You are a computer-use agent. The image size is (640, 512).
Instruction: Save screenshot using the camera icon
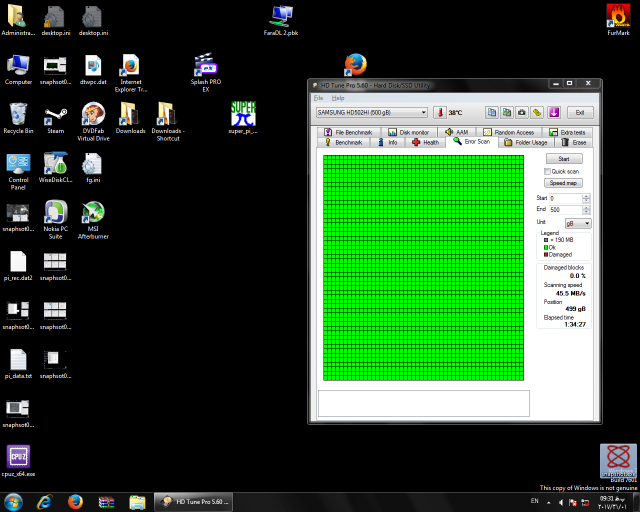522,112
